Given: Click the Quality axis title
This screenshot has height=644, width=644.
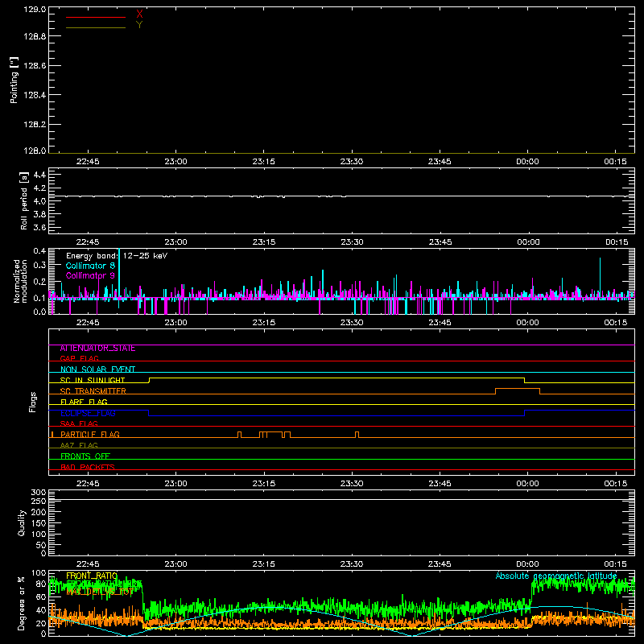Looking at the screenshot, I should (22, 522).
